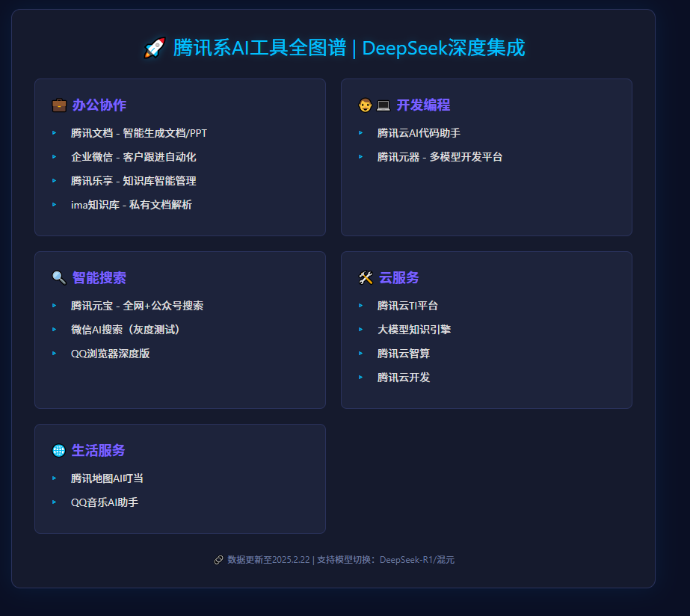Click the developer face emoji beside 开发编程
The image size is (690, 616).
(x=366, y=105)
